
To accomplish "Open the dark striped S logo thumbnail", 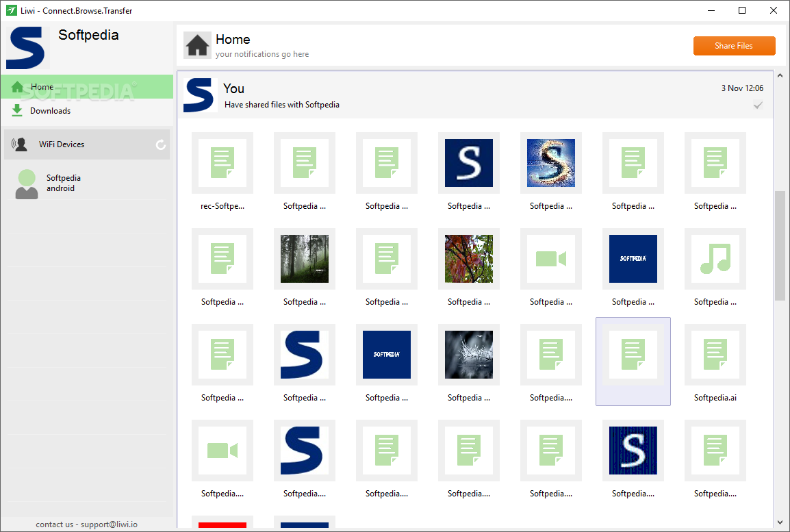I will (633, 451).
